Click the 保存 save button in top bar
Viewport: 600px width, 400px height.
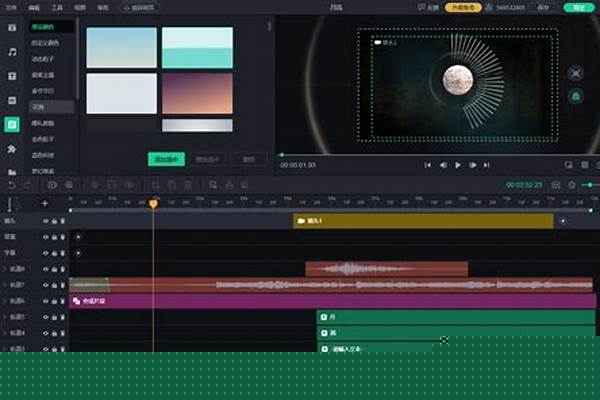543,7
